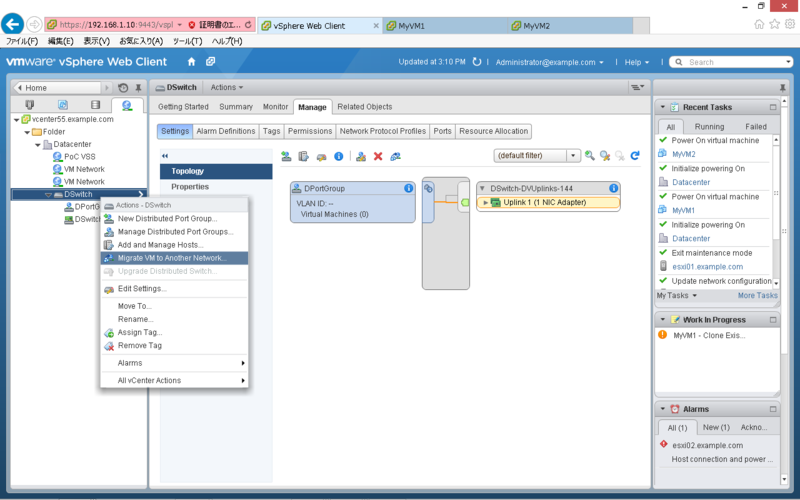Open browser settings gear icon
This screenshot has height=500, width=800.
790,24
